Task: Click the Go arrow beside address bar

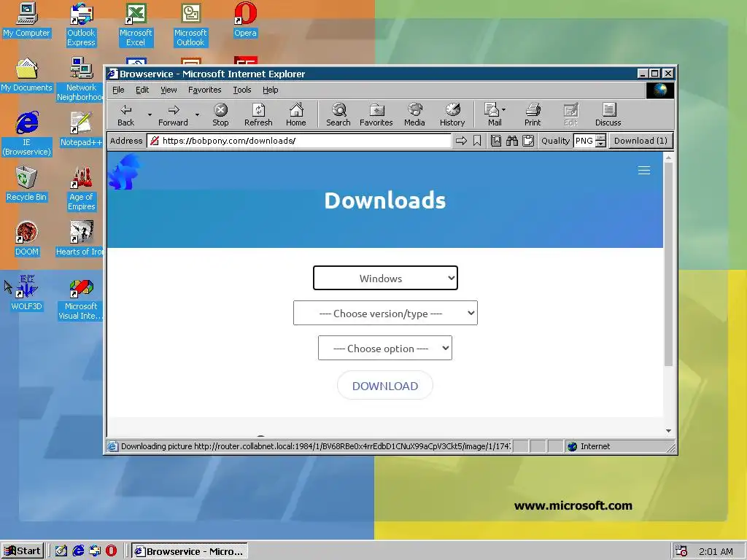Action: 461,141
